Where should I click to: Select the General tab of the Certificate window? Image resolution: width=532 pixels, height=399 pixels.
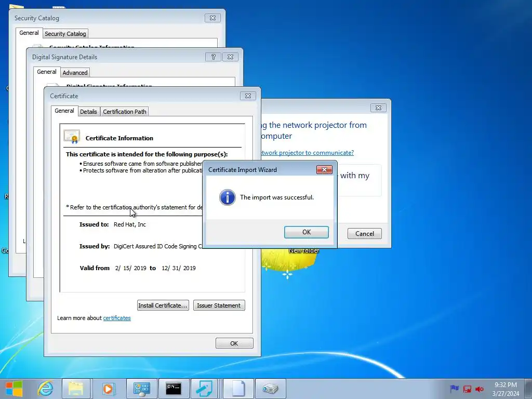64,111
